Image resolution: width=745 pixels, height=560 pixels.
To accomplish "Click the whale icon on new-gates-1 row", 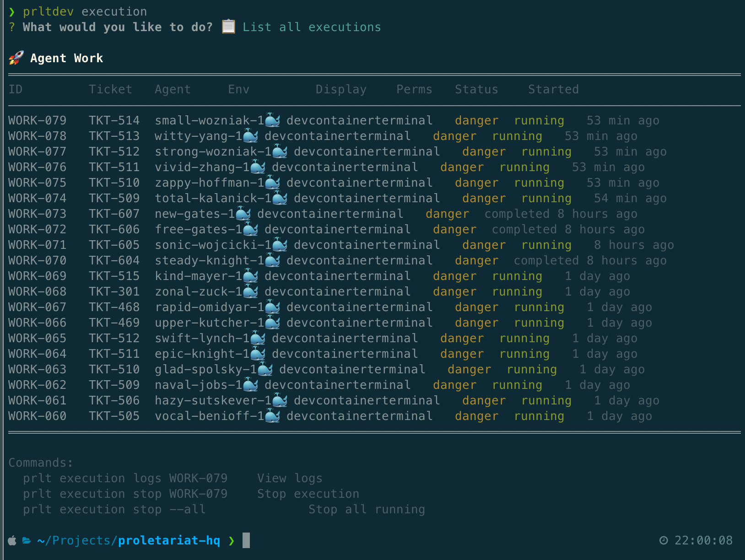I will tap(243, 214).
